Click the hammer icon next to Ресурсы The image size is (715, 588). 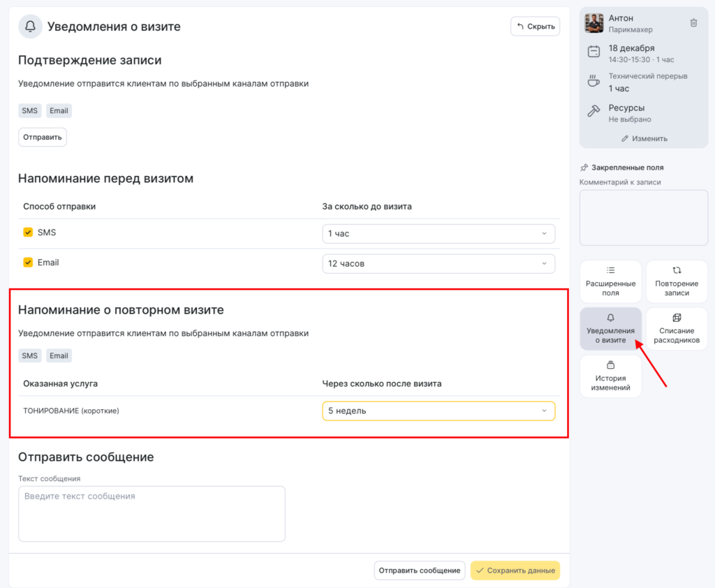coord(594,111)
